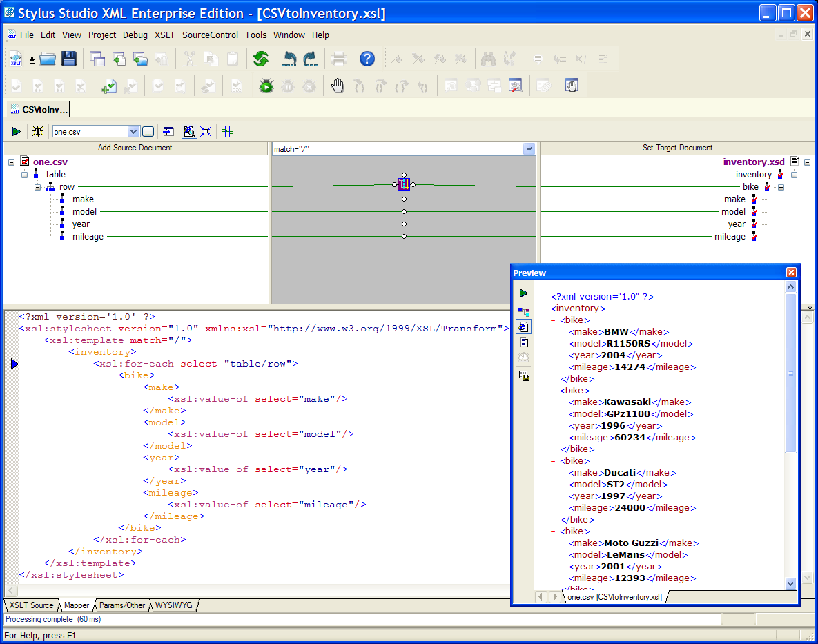This screenshot has width=818, height=644.
Task: Collapse the target bike element node
Action: click(x=781, y=187)
